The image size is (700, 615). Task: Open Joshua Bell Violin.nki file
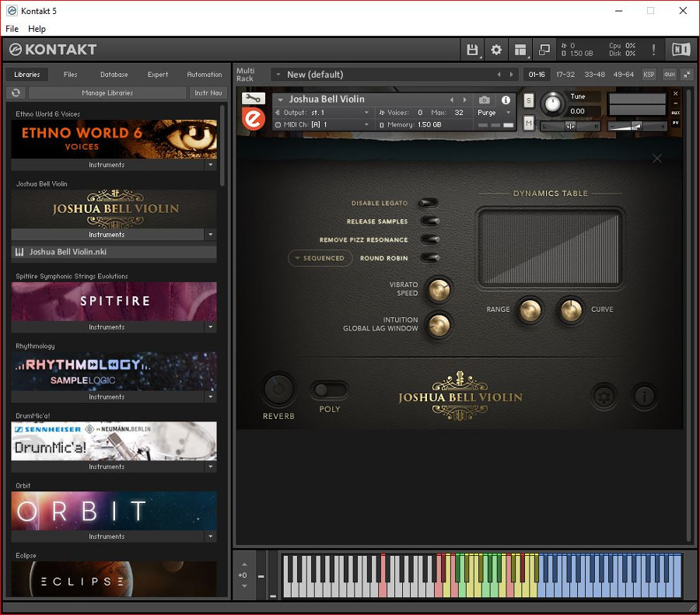[114, 252]
